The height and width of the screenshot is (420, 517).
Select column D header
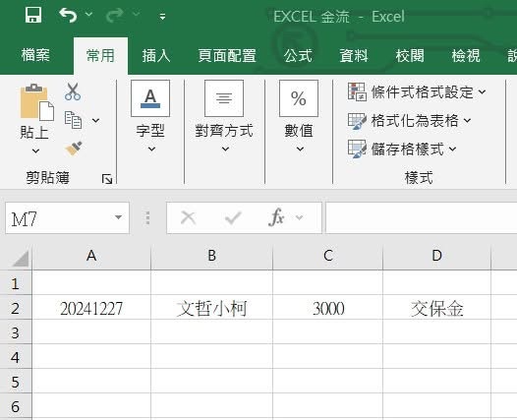[436, 256]
